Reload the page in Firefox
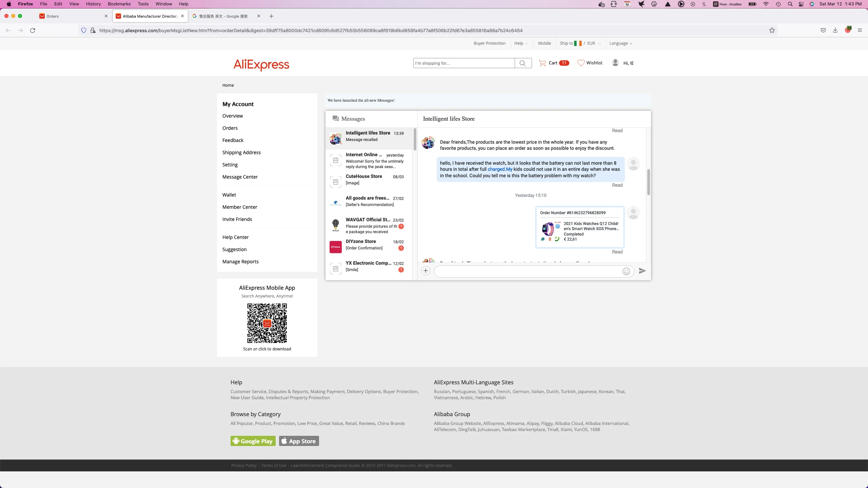Screen dimensions: 868x488 pyautogui.click(x=33, y=30)
